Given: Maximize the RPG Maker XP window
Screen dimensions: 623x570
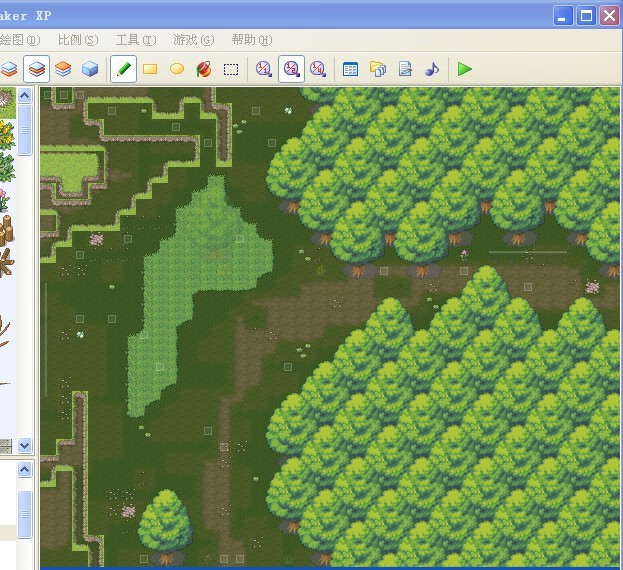Looking at the screenshot, I should [586, 16].
